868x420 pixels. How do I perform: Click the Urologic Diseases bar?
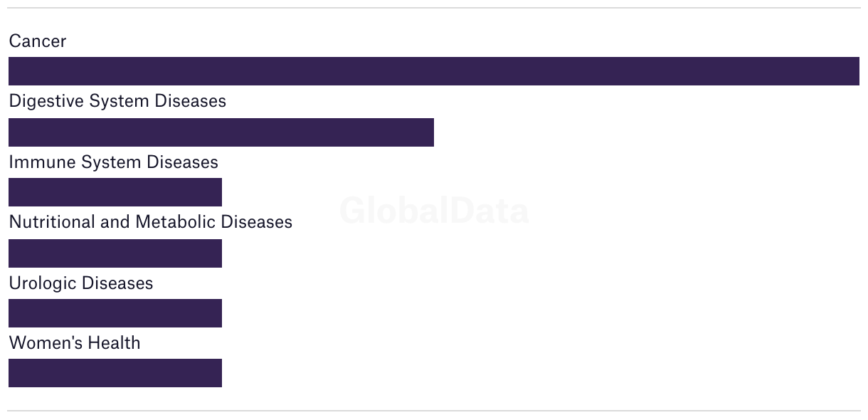[x=115, y=313]
